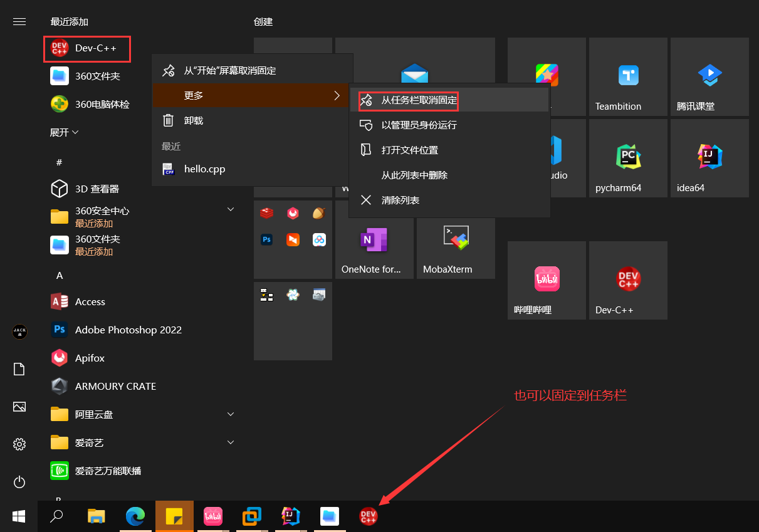This screenshot has height=532, width=759.
Task: Click the acorn icon in tile folder
Action: [319, 213]
